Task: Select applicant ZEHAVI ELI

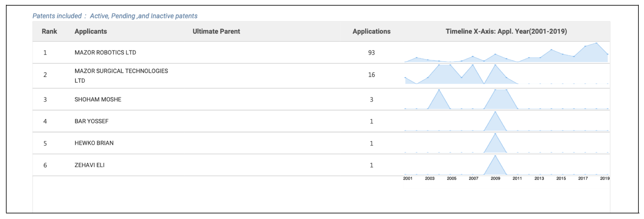Action: click(89, 165)
